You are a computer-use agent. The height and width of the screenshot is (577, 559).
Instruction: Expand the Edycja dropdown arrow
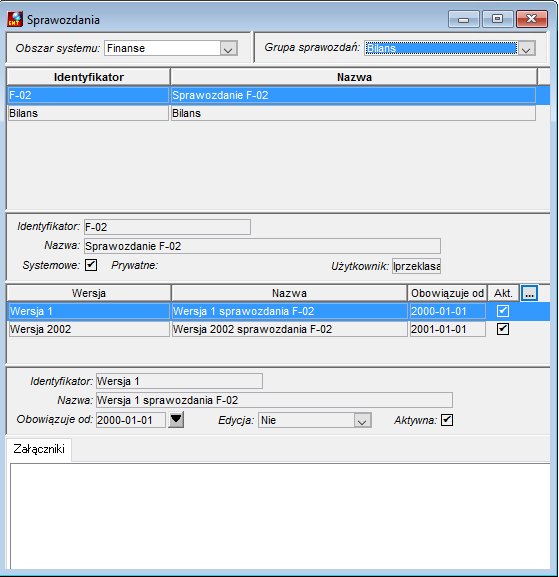pos(362,421)
